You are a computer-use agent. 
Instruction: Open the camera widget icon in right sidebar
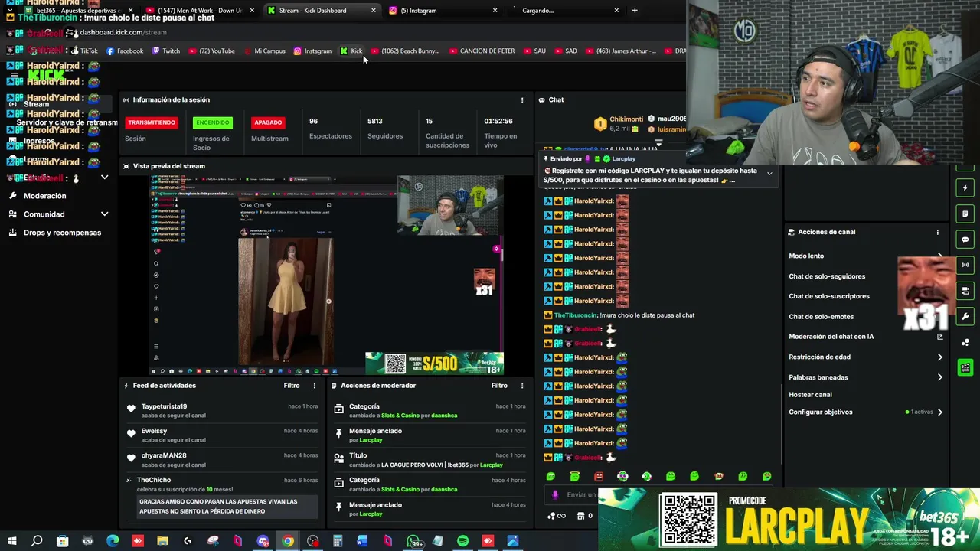[x=965, y=291]
